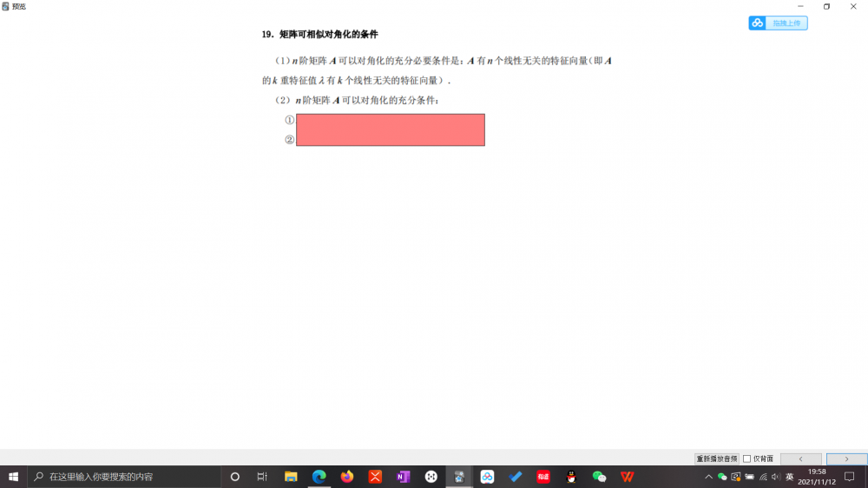Viewport: 868px width, 488px height.
Task: Open the round white dotted app icon
Action: [431, 477]
